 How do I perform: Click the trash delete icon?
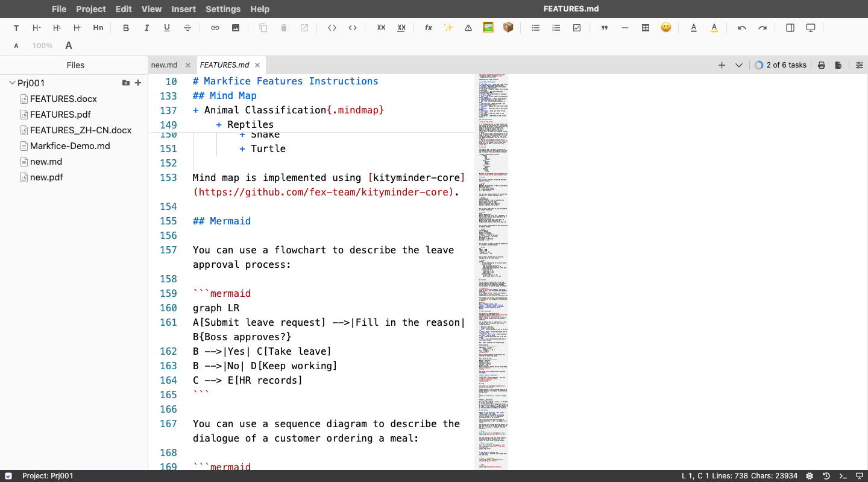click(284, 28)
